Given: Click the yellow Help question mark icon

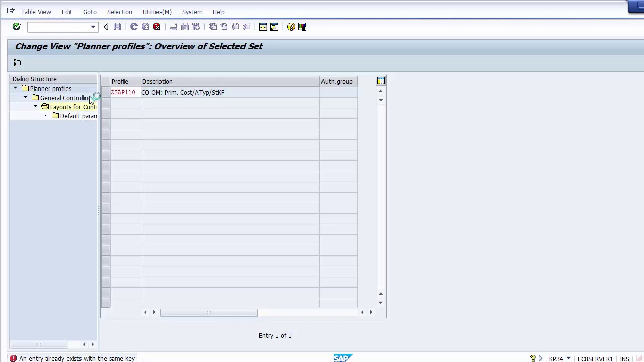Looking at the screenshot, I should [291, 27].
